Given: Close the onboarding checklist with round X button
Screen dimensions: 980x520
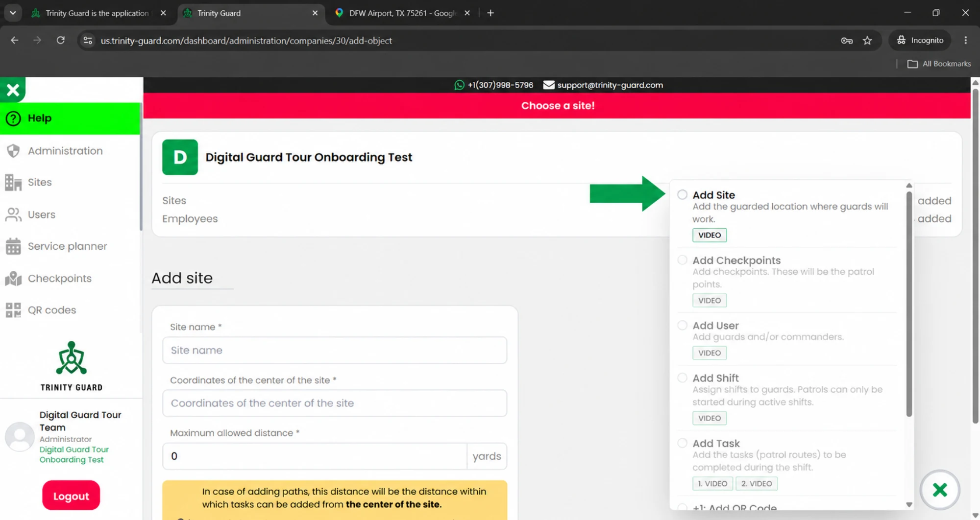Looking at the screenshot, I should 939,490.
